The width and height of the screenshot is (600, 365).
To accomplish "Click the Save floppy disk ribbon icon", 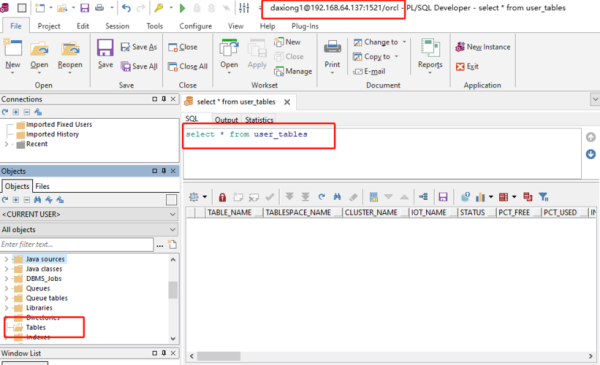I will 105,49.
